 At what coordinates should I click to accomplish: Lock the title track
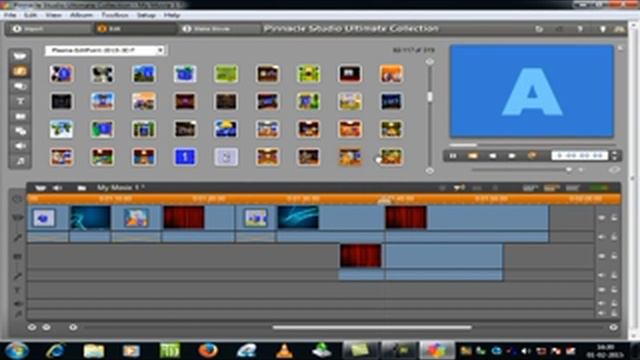pos(614,290)
